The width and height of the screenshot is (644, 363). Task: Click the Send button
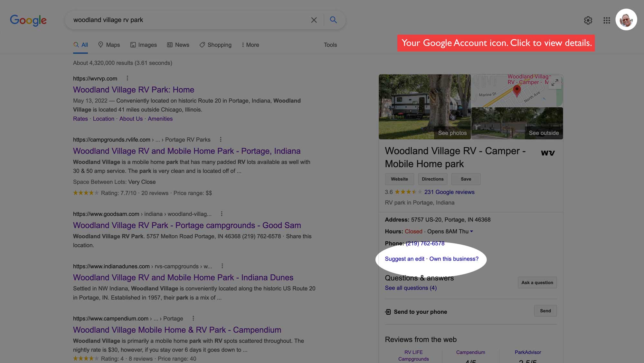[545, 311]
